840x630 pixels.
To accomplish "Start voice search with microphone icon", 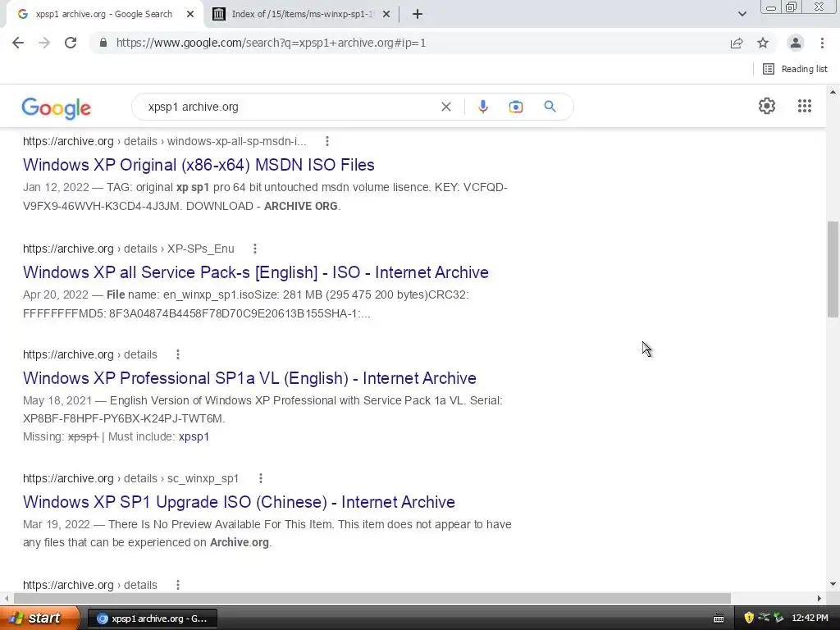I will pyautogui.click(x=482, y=107).
